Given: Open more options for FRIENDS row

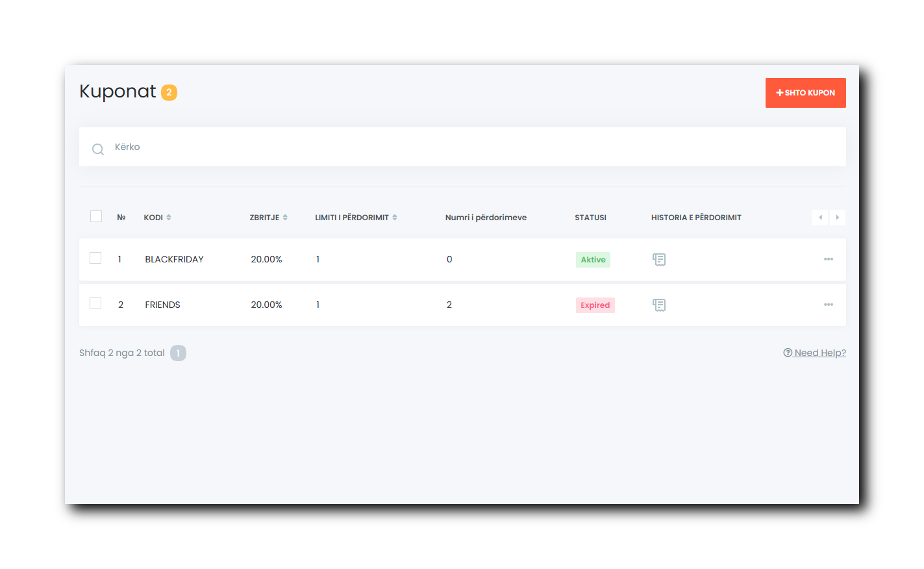Looking at the screenshot, I should (828, 305).
